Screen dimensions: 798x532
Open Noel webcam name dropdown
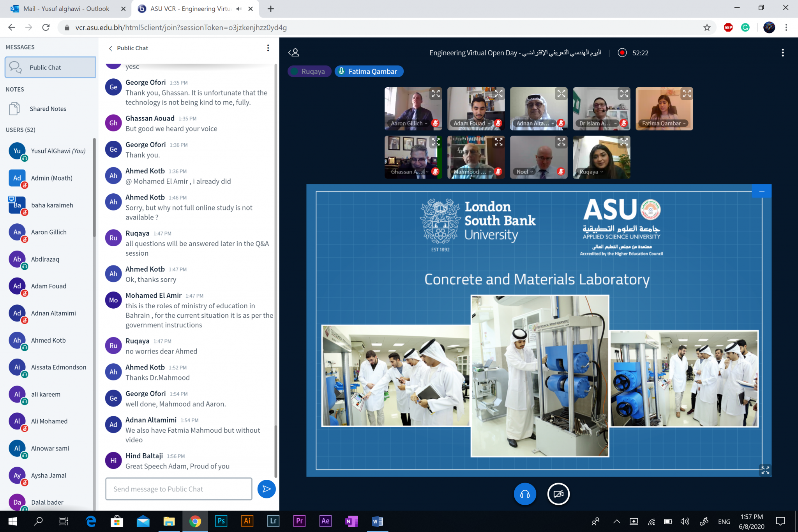(525, 171)
